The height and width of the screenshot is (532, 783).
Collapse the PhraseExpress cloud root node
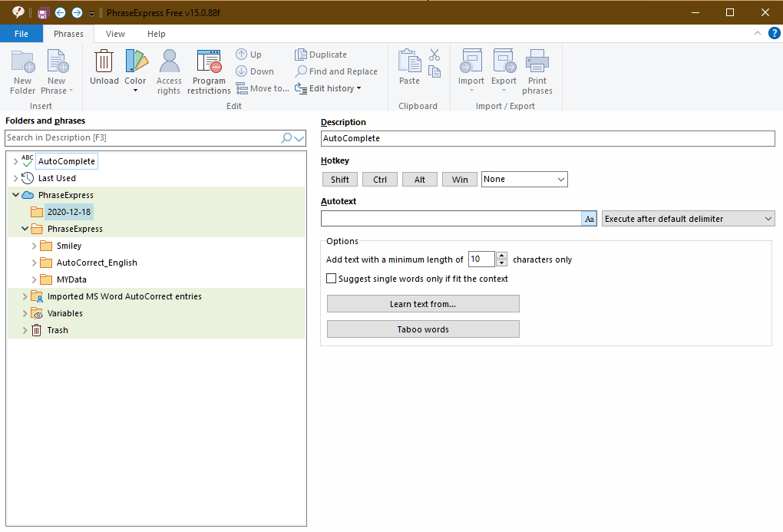coord(15,195)
